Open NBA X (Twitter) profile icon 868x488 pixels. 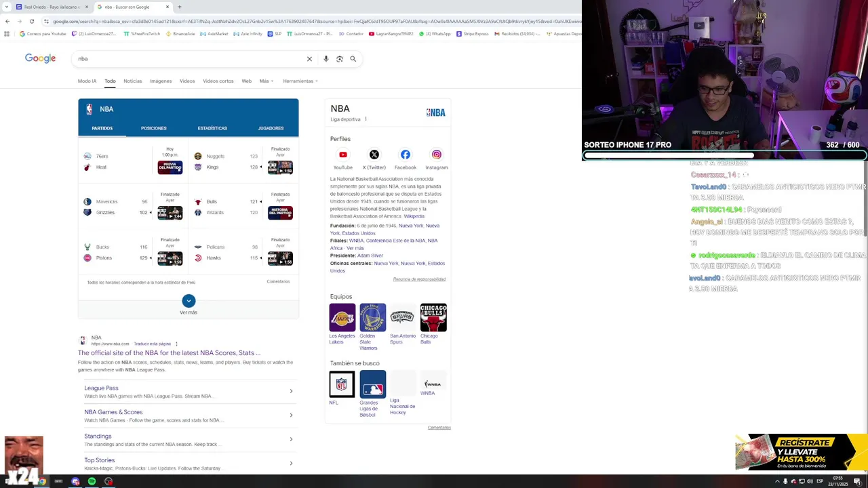pyautogui.click(x=374, y=155)
